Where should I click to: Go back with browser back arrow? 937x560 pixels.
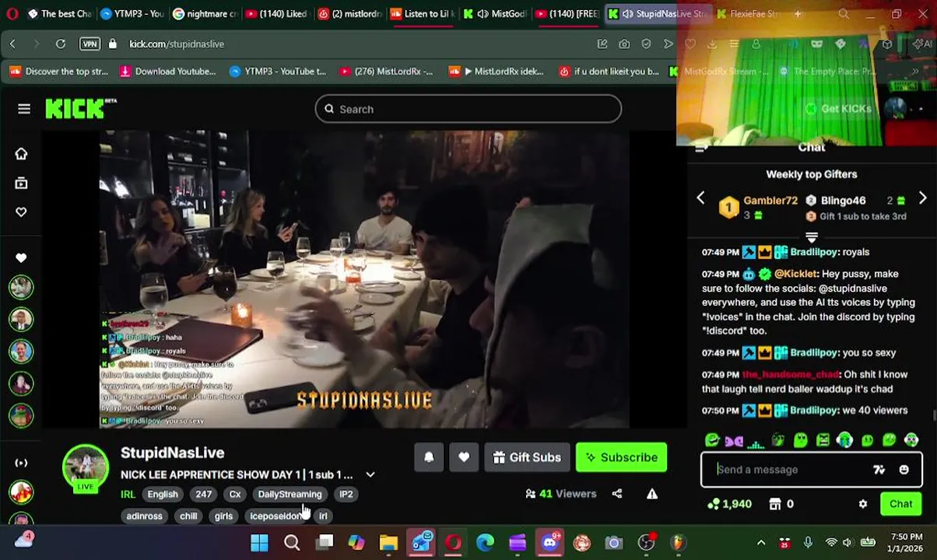pos(12,44)
